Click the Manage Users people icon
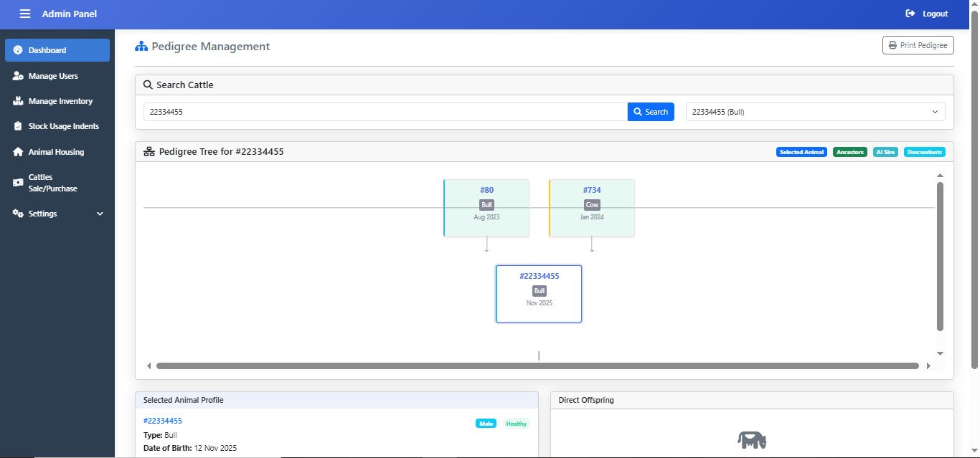Screen dimensions: 980x458 (18, 76)
